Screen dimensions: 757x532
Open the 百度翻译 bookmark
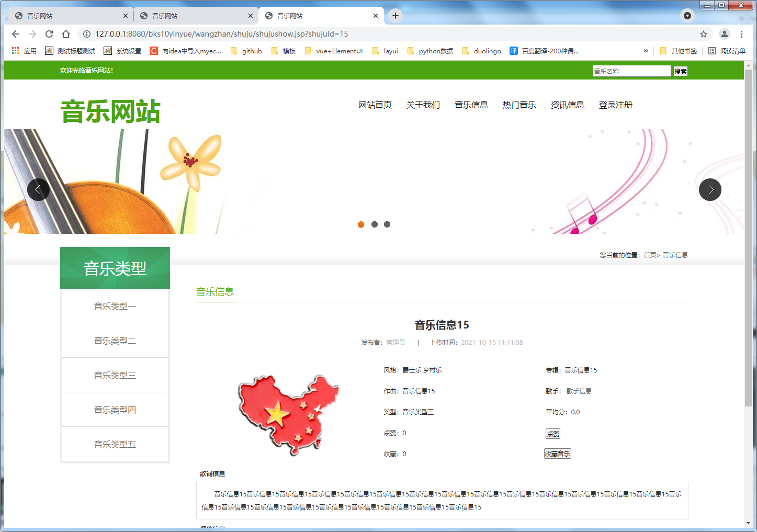544,51
